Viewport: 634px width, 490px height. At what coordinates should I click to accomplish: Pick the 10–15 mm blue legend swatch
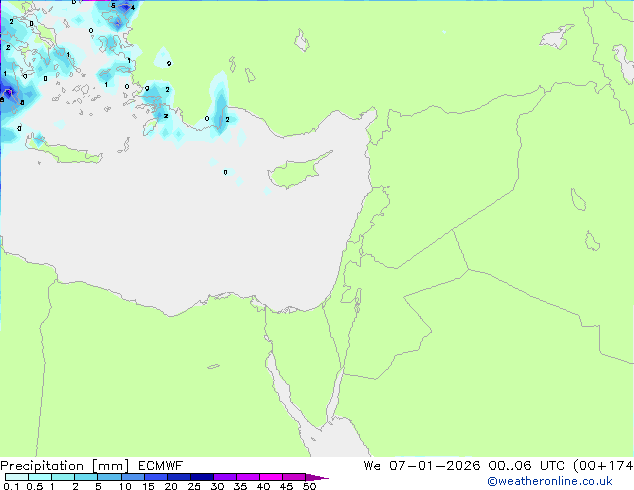(x=132, y=477)
